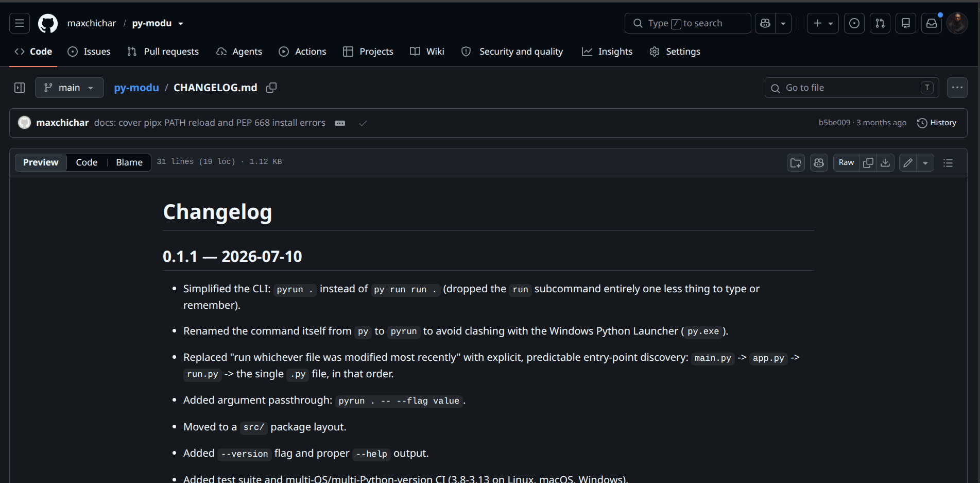This screenshot has width=980, height=483.
Task: Open the document outline list icon
Action: (x=948, y=163)
